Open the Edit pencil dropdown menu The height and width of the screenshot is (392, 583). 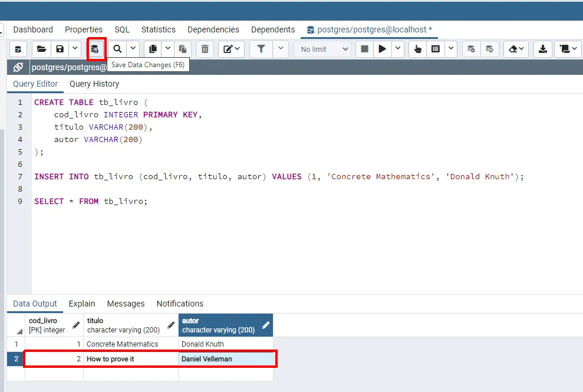click(x=231, y=49)
